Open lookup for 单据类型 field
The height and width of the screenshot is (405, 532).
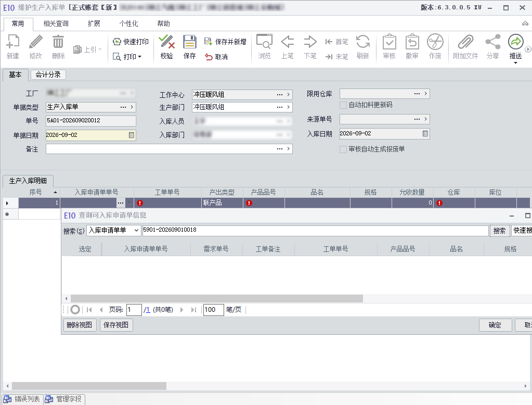pyautogui.click(x=123, y=107)
